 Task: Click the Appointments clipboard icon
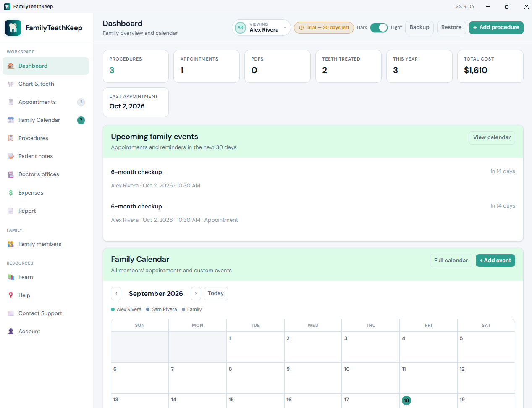tap(11, 102)
